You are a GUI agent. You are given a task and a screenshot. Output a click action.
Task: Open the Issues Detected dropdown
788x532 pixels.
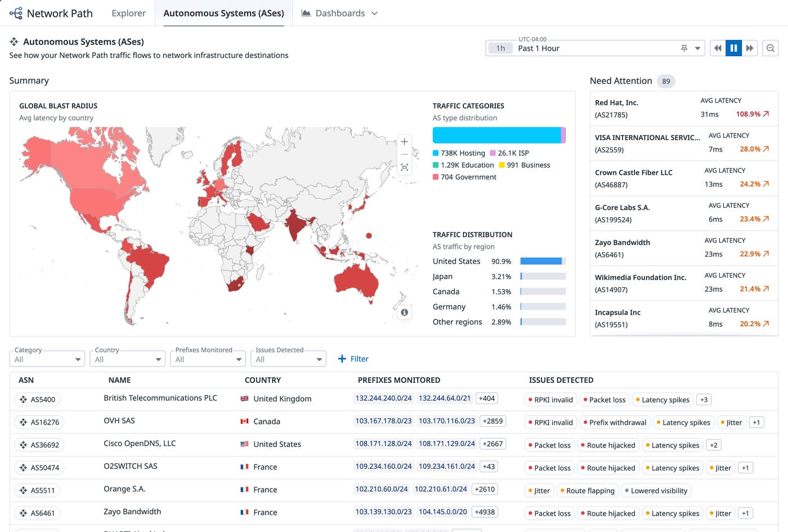click(x=288, y=359)
